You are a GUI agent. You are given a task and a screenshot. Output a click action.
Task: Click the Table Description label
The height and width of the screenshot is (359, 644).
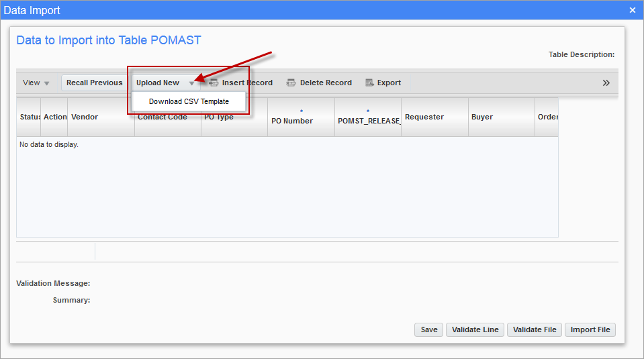click(x=582, y=54)
